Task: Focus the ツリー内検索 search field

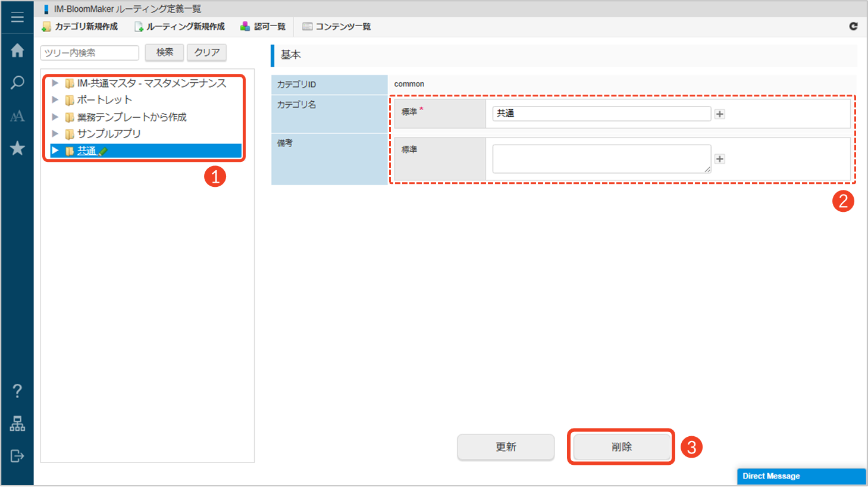Action: (89, 53)
